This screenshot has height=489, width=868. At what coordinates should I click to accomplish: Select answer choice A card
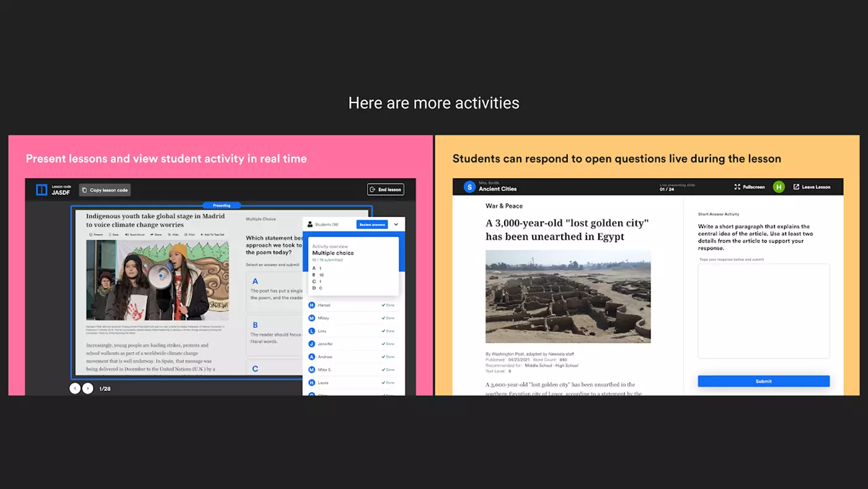pyautogui.click(x=274, y=291)
